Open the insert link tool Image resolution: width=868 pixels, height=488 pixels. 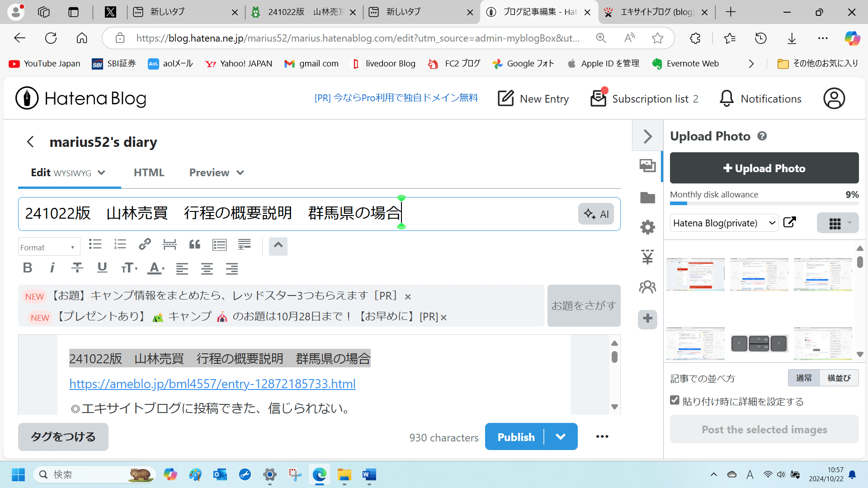coord(145,244)
